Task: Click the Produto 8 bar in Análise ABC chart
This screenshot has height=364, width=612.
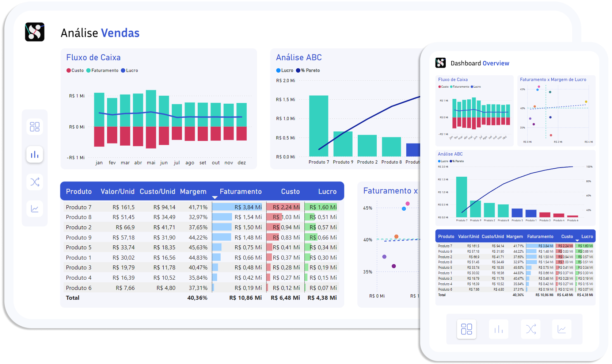Action: pos(391,147)
